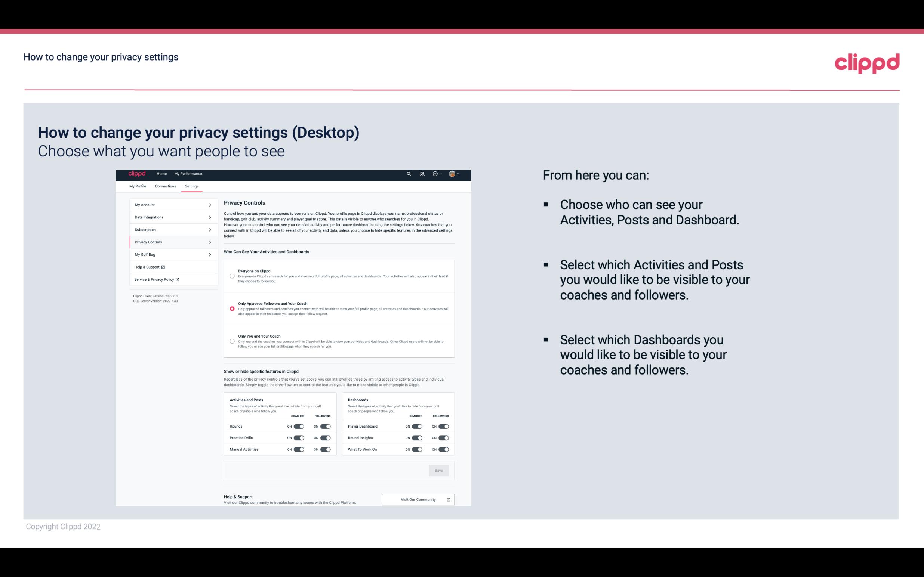Image resolution: width=924 pixels, height=577 pixels.
Task: Select the Only Approved Followers radio button
Action: [231, 308]
